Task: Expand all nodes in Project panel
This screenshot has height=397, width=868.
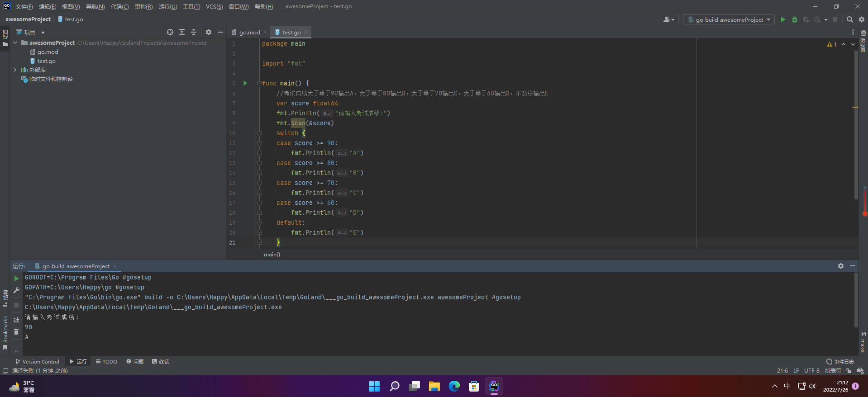Action: coord(182,32)
